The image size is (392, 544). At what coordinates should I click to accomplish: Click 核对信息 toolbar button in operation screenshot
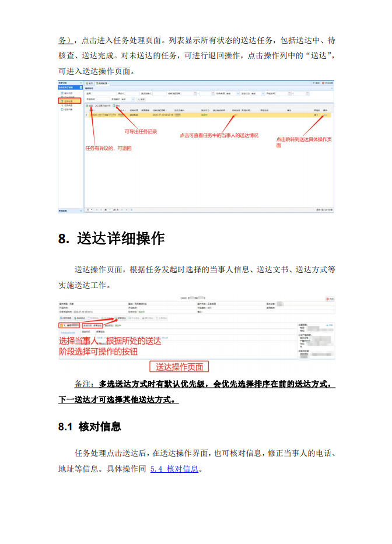[x=65, y=318]
